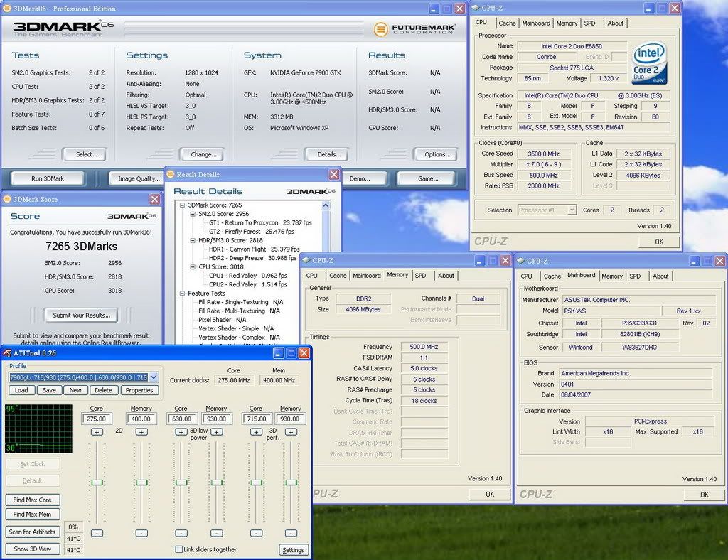Switch to CPU tab in CPU-Z Memory window
Viewport: 728px width, 560px height.
point(312,276)
